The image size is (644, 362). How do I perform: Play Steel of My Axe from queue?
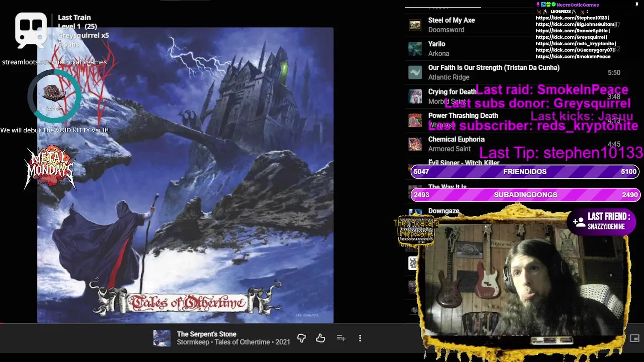[451, 20]
